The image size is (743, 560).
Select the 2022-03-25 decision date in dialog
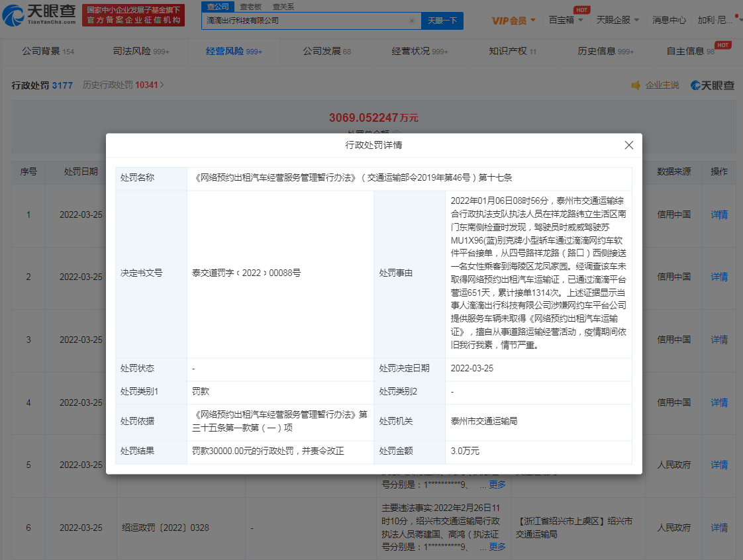click(x=472, y=368)
